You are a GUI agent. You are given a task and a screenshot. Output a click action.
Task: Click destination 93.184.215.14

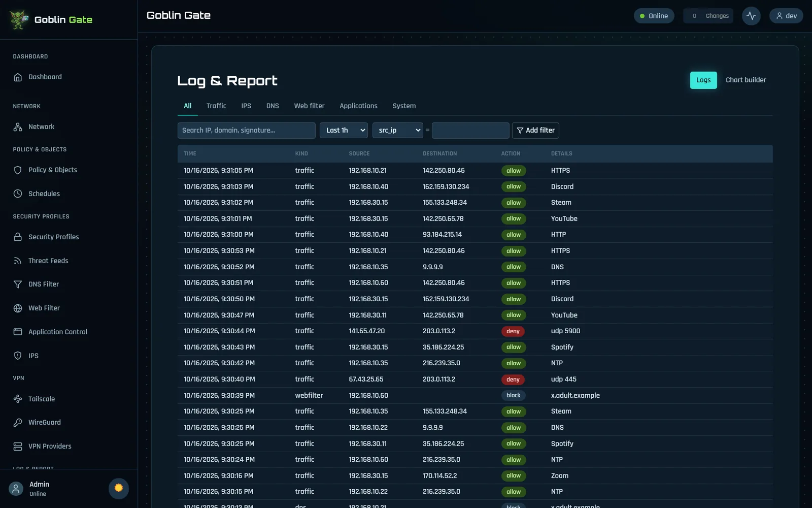[x=442, y=235]
